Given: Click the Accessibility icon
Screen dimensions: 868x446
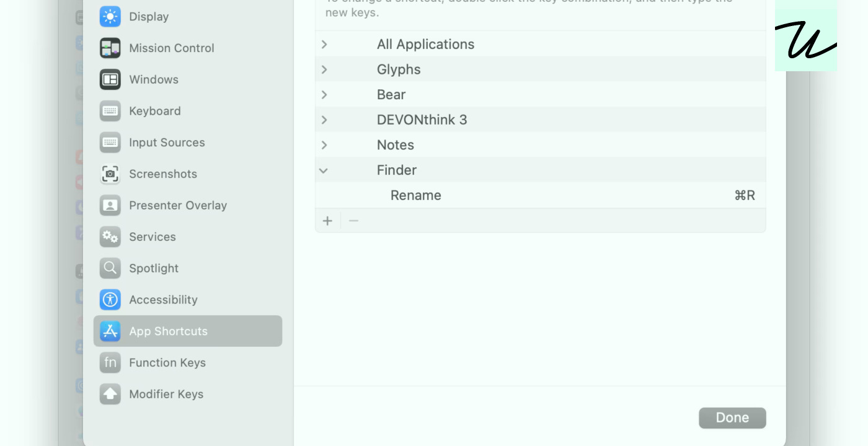Looking at the screenshot, I should click(x=110, y=300).
